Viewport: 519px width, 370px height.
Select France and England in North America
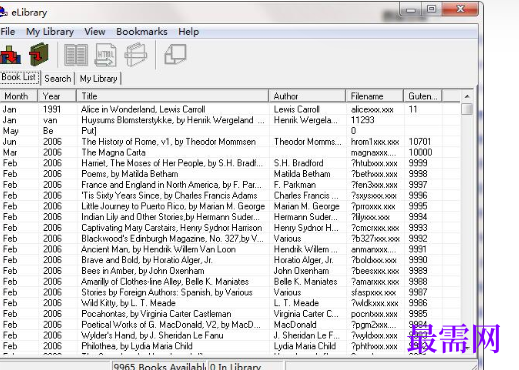(x=171, y=185)
